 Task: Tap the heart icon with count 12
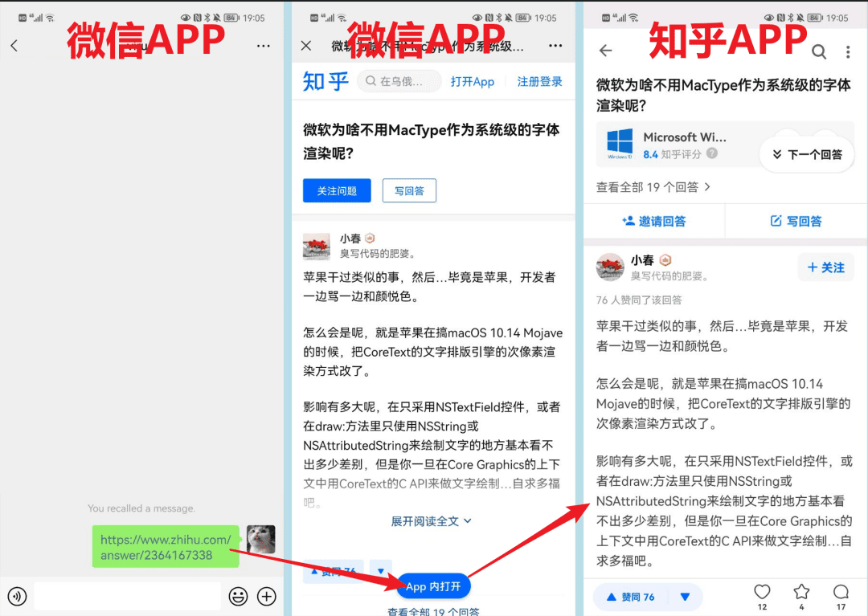pyautogui.click(x=762, y=592)
